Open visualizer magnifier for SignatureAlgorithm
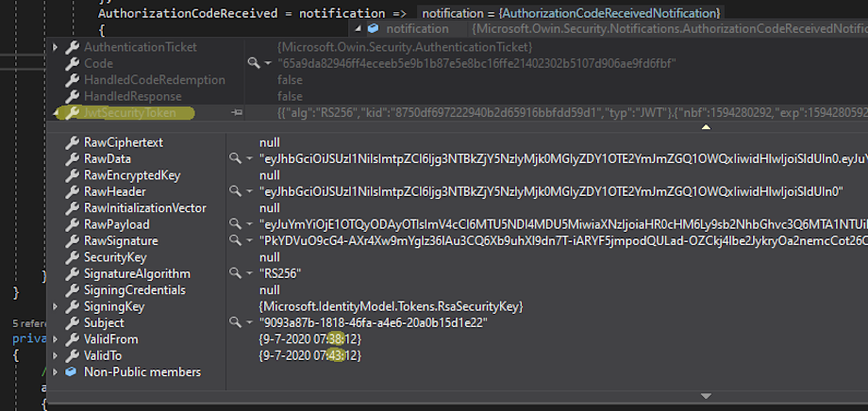The height and width of the screenshot is (411, 868). pos(235,273)
